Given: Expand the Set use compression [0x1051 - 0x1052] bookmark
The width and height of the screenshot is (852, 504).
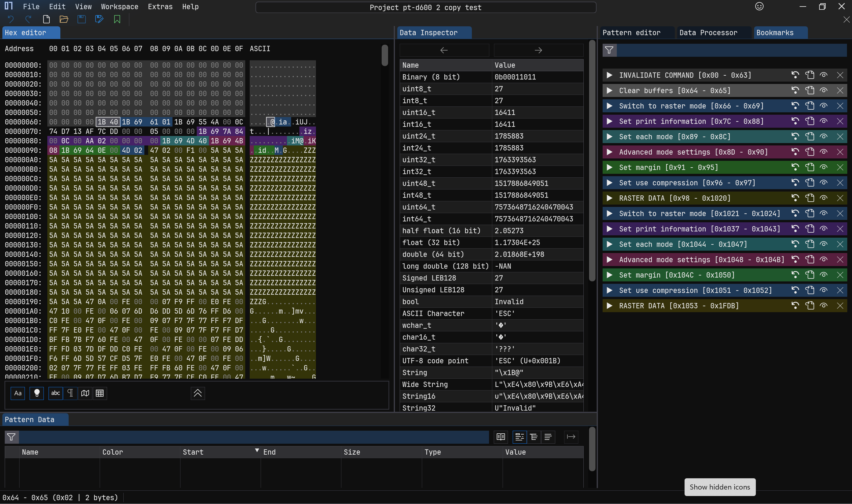Looking at the screenshot, I should click(610, 290).
